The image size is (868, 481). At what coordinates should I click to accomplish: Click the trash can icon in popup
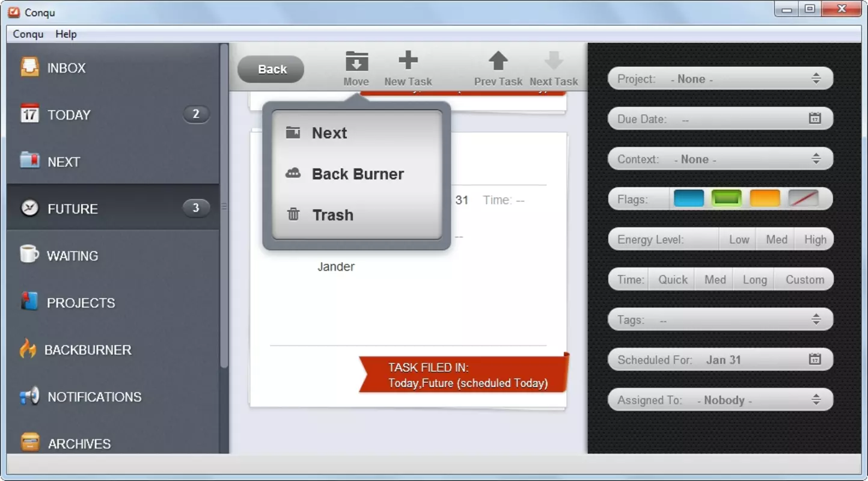pos(293,214)
